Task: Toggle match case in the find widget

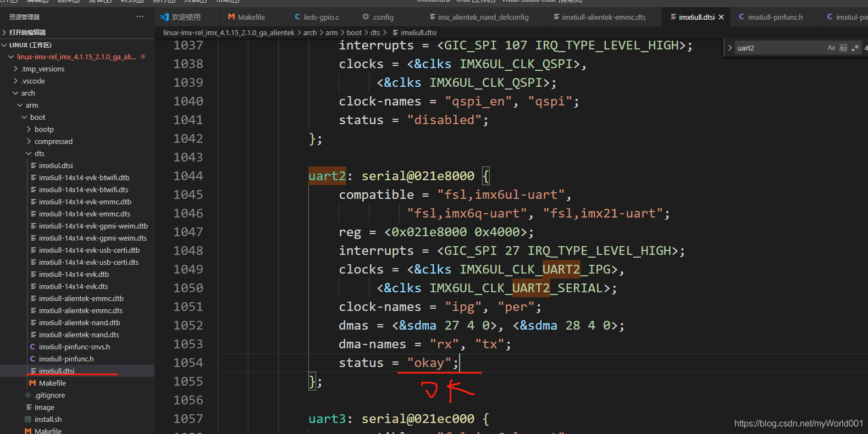Action: (831, 48)
